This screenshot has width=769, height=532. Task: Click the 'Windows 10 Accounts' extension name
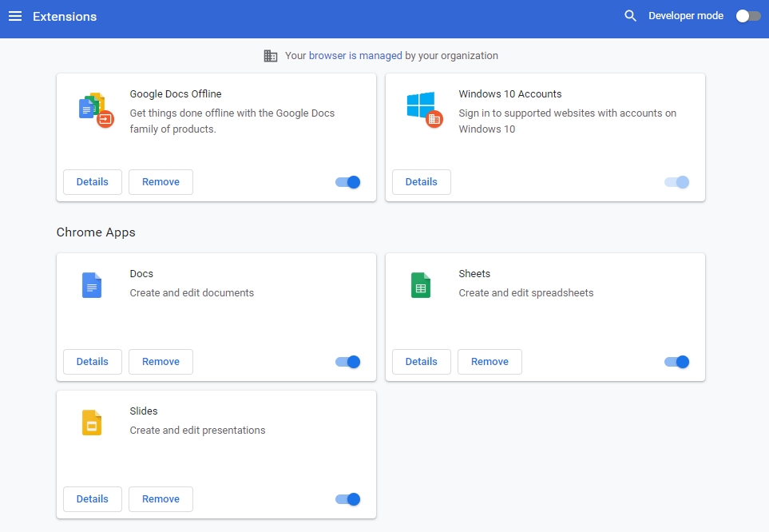(510, 93)
